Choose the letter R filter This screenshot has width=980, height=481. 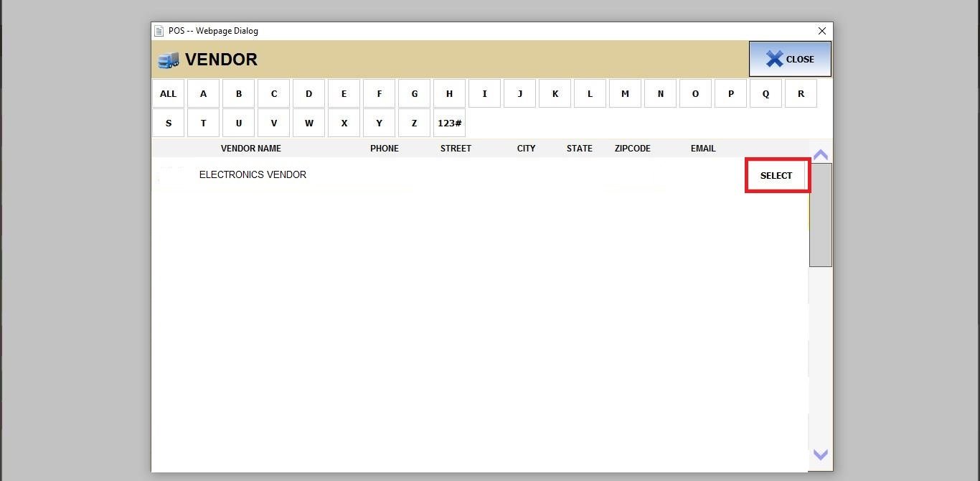coord(801,94)
